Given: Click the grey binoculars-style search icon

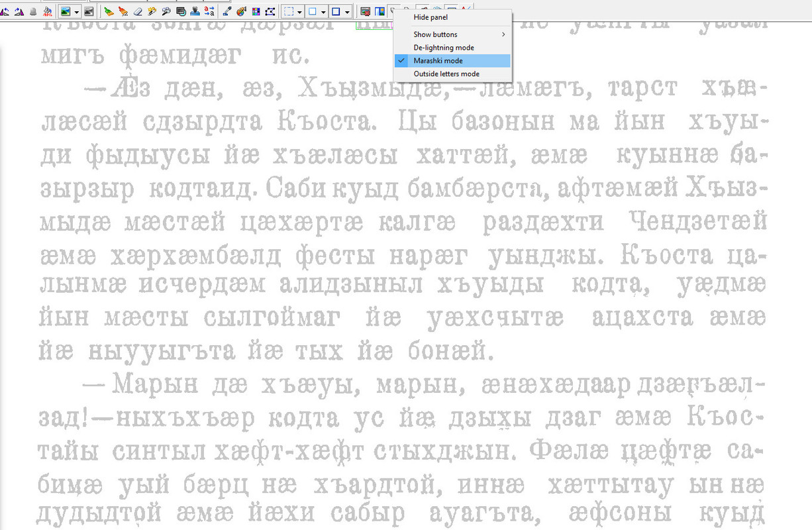Looking at the screenshot, I should click(166, 12).
